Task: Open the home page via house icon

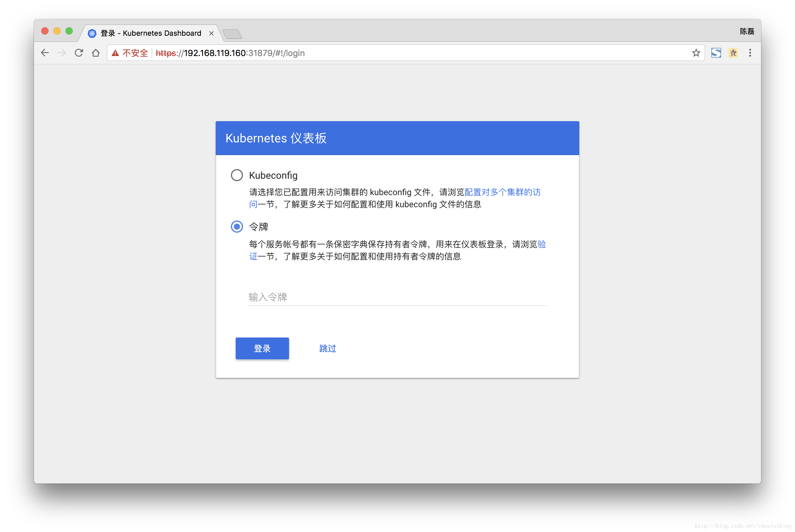Action: tap(96, 53)
